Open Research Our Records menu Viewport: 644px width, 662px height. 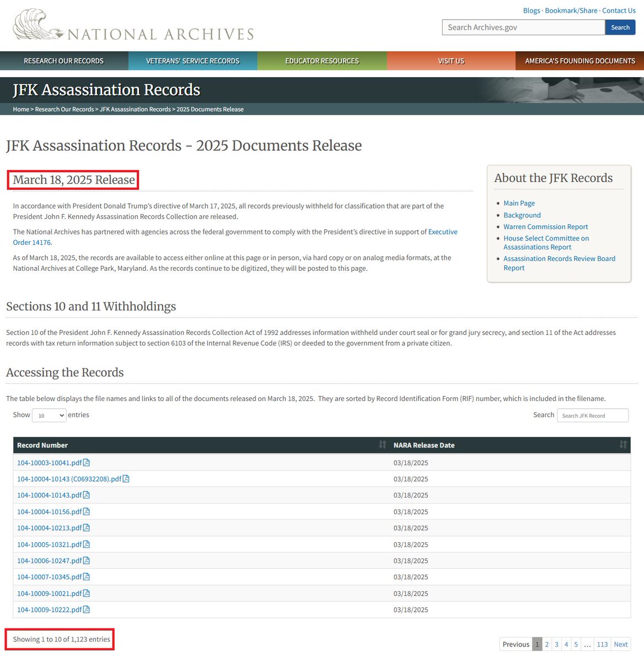coord(64,61)
